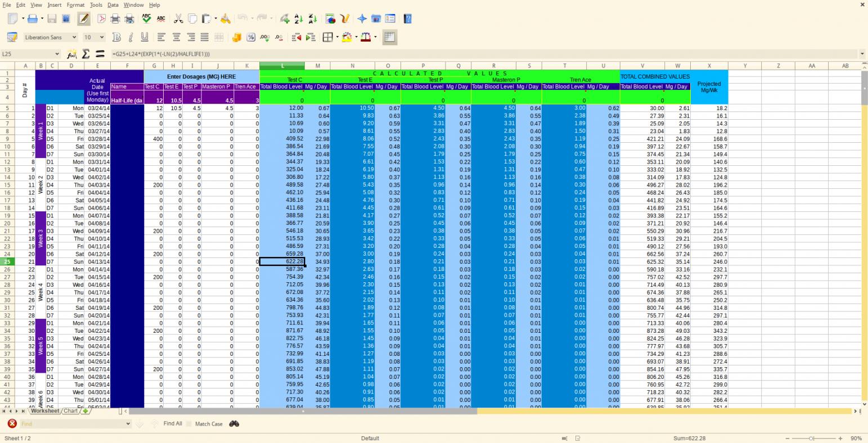Open the Data menu
The width and height of the screenshot is (868, 443).
[x=113, y=4]
